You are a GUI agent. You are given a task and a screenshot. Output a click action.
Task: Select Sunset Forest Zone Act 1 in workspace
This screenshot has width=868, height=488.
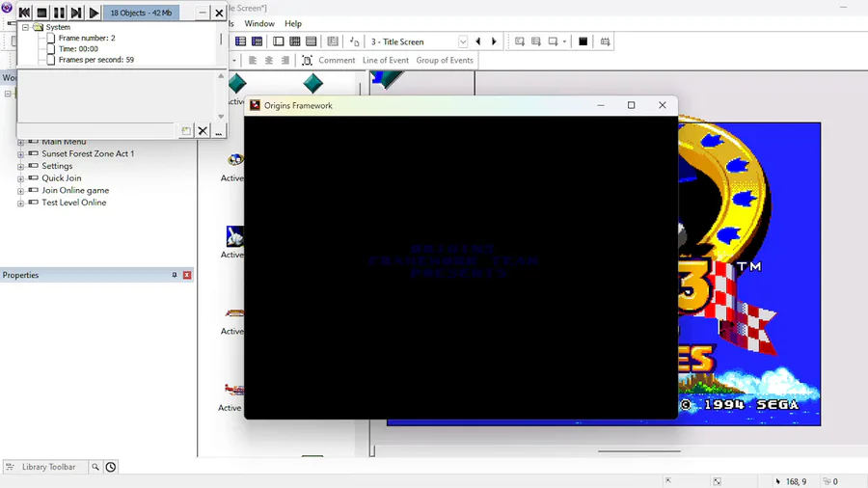coord(88,153)
